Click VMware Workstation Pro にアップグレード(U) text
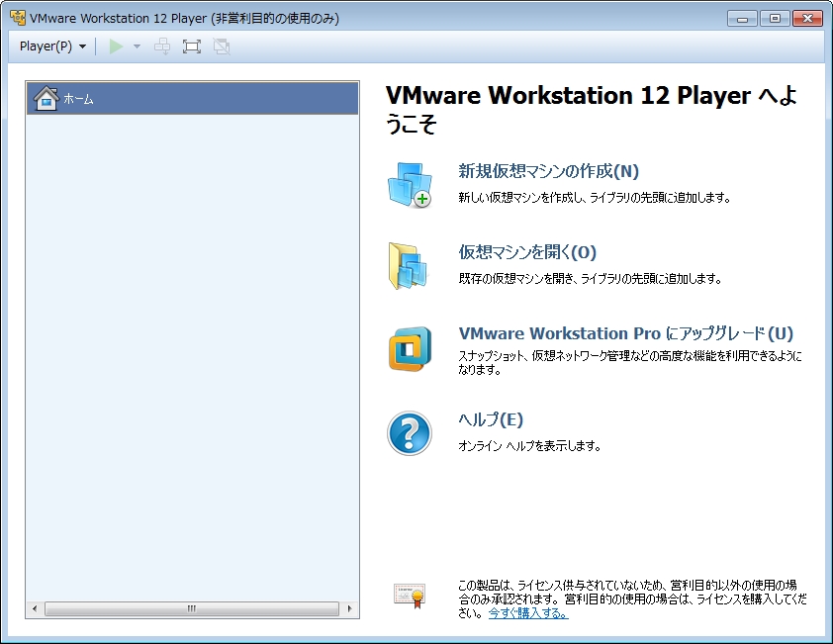Image resolution: width=833 pixels, height=644 pixels. pos(625,333)
